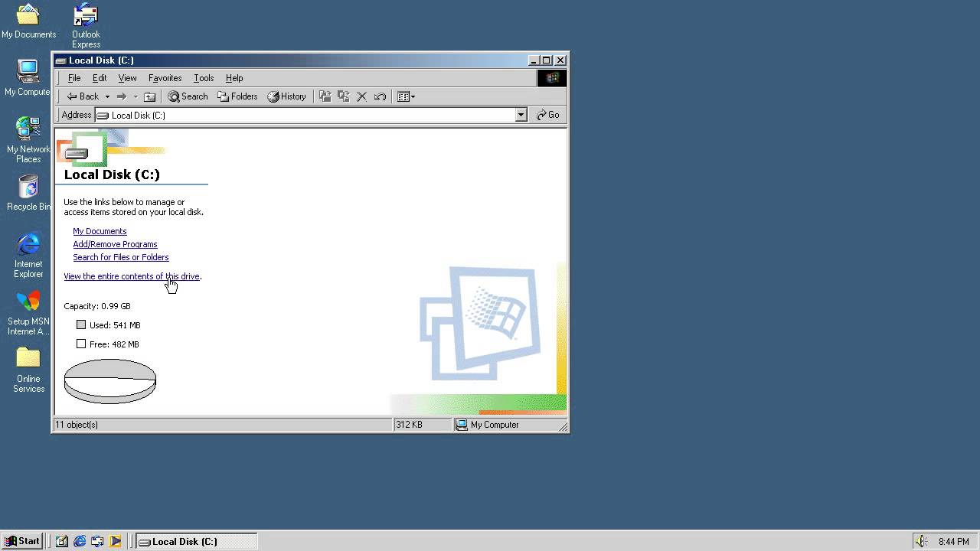The width and height of the screenshot is (980, 551).
Task: Select the My Computer desktop icon
Action: pyautogui.click(x=28, y=79)
